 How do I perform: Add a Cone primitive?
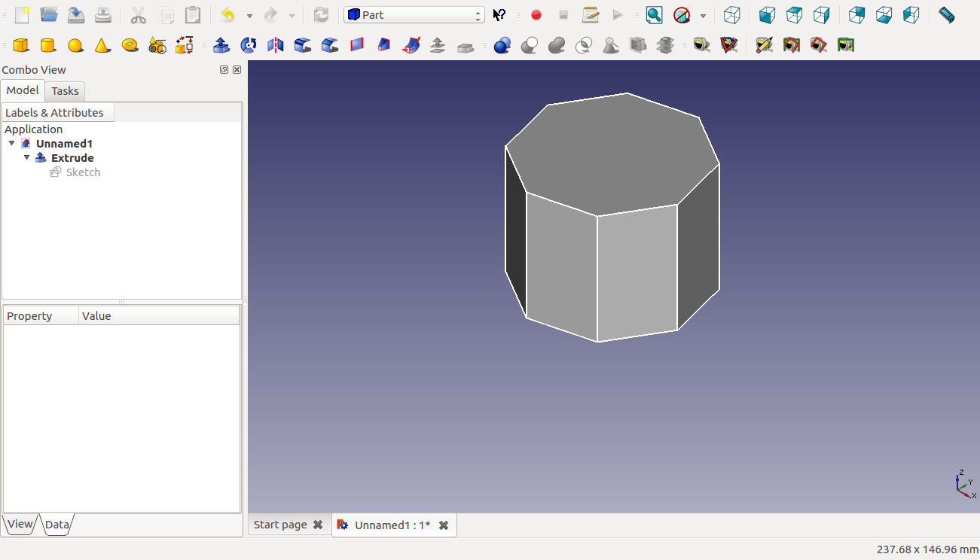[102, 45]
